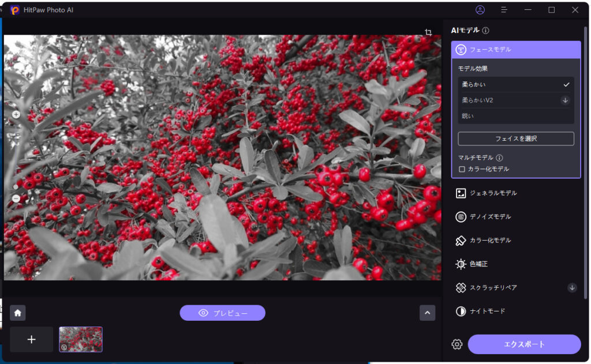Download the 柔らかいV2 model effect
This screenshot has width=591, height=364.
click(x=566, y=100)
